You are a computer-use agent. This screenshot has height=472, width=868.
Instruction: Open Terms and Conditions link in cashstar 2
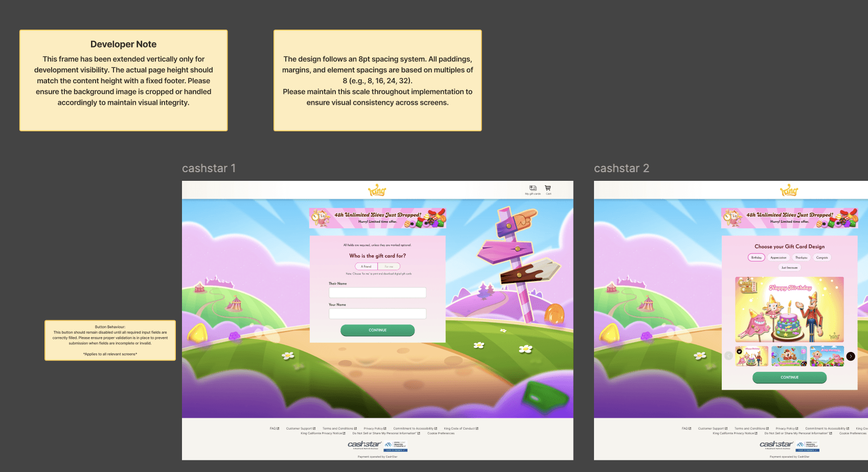point(751,429)
